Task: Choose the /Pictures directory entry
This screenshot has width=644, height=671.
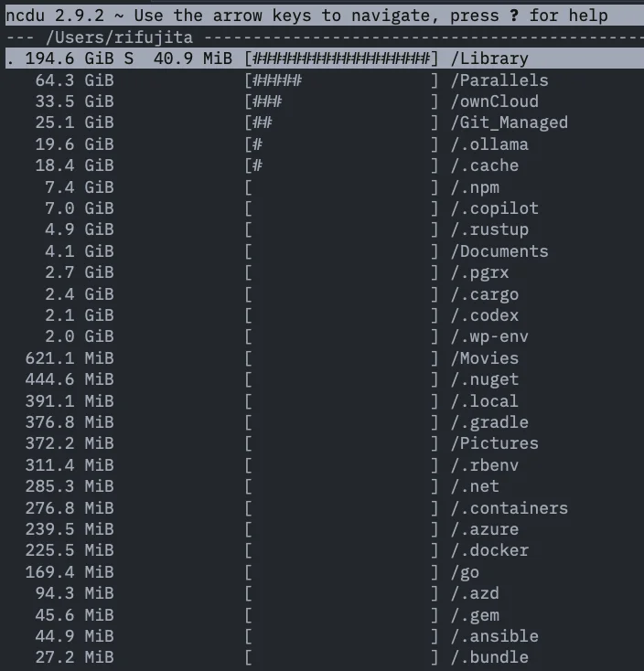Action: coord(495,443)
